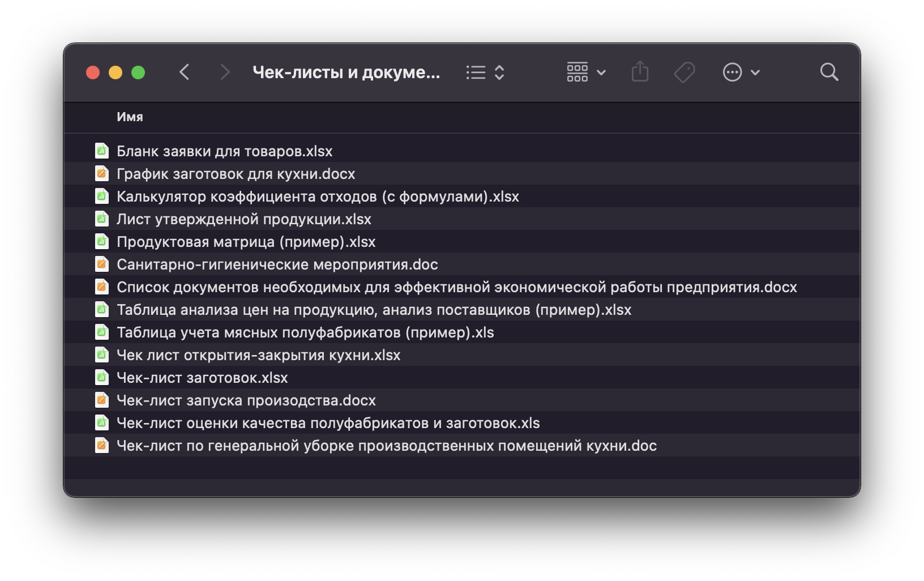Go back using the back arrow
Viewport: 924px width, 581px height.
pyautogui.click(x=184, y=72)
